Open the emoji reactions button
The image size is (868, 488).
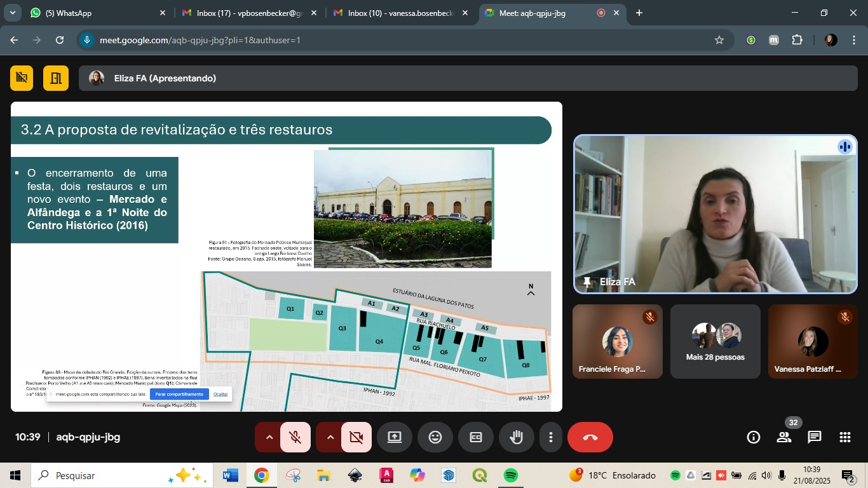435,437
